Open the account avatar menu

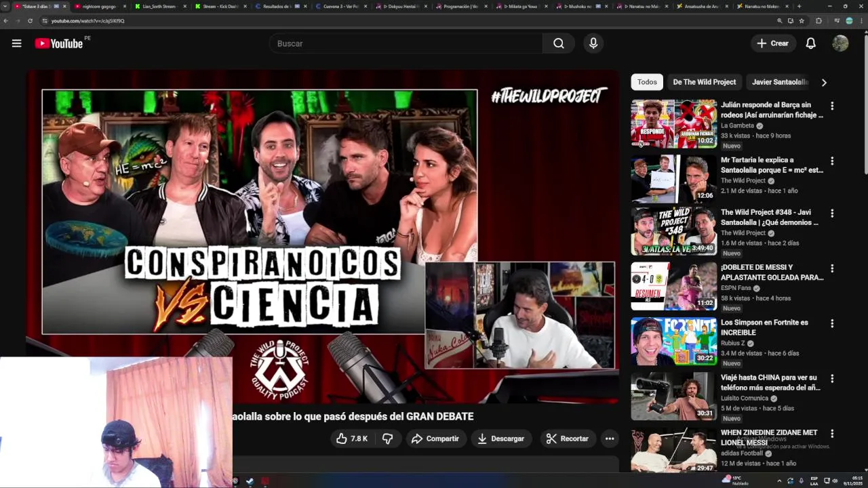(x=840, y=43)
